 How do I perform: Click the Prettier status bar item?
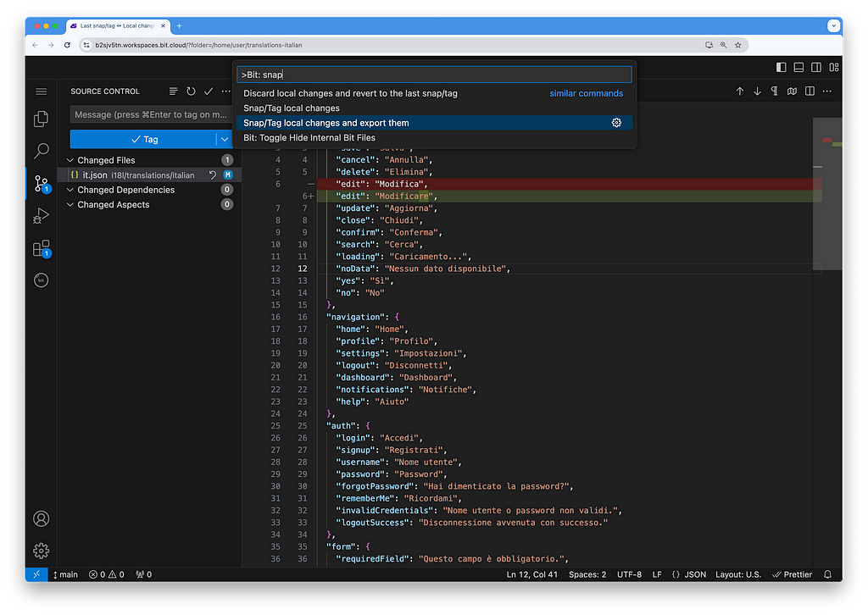(x=793, y=574)
